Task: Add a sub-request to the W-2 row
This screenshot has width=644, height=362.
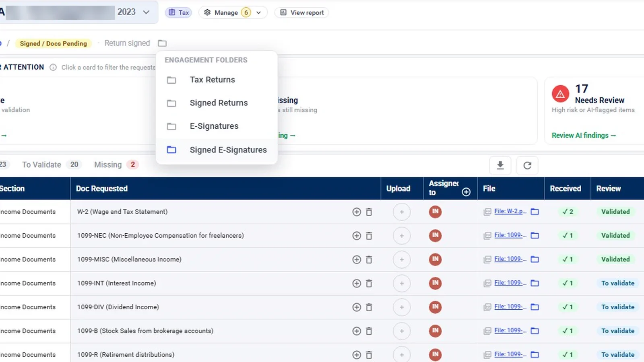Action: coord(357,212)
